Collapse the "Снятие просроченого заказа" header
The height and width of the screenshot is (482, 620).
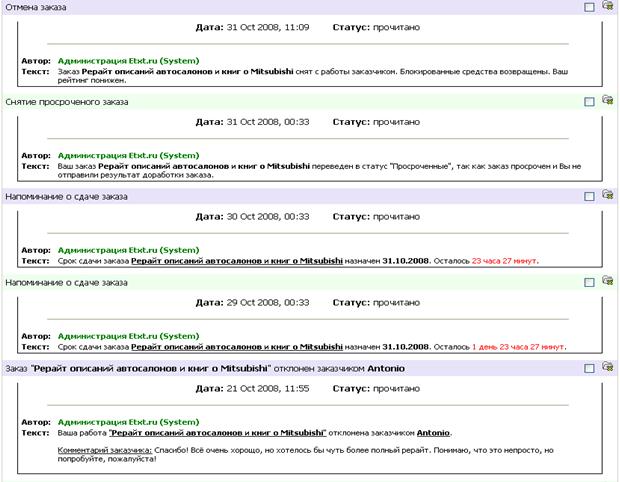[68, 102]
